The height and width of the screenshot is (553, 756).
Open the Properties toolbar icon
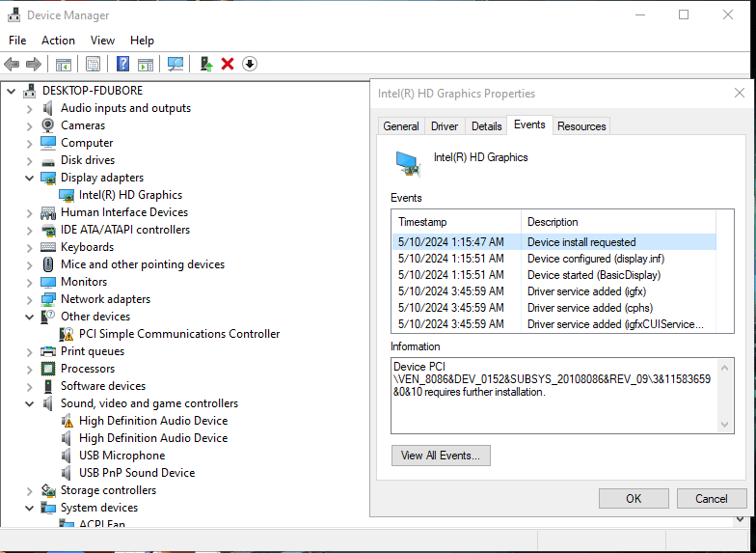pyautogui.click(x=93, y=64)
